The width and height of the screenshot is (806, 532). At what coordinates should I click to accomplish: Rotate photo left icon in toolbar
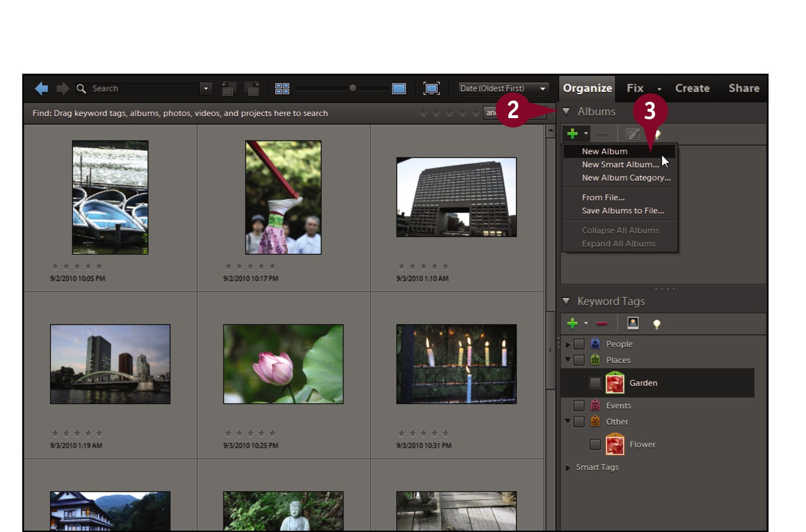tap(229, 88)
